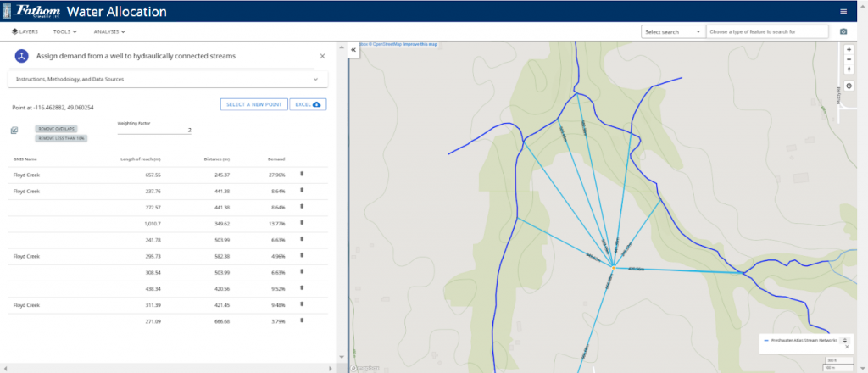Delete the Floyd Creek 237.76 m row
This screenshot has width=868, height=373.
(302, 191)
